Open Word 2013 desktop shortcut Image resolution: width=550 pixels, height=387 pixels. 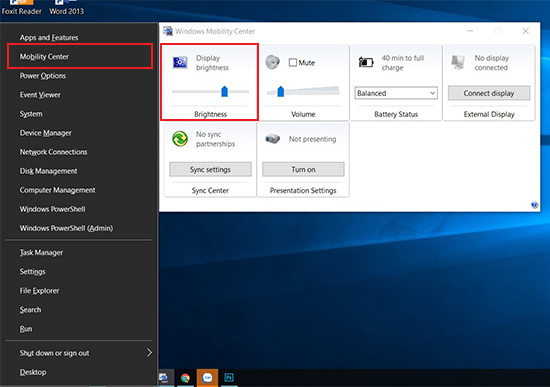(x=67, y=8)
